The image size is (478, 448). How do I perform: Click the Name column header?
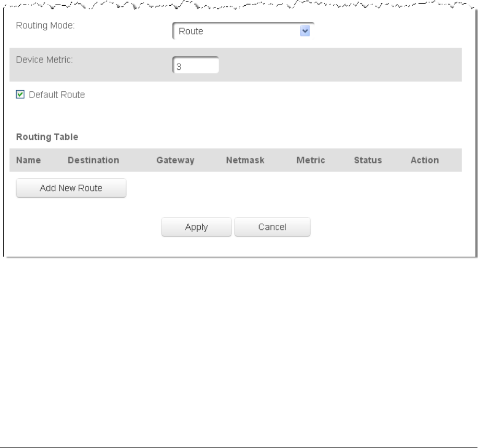click(28, 160)
